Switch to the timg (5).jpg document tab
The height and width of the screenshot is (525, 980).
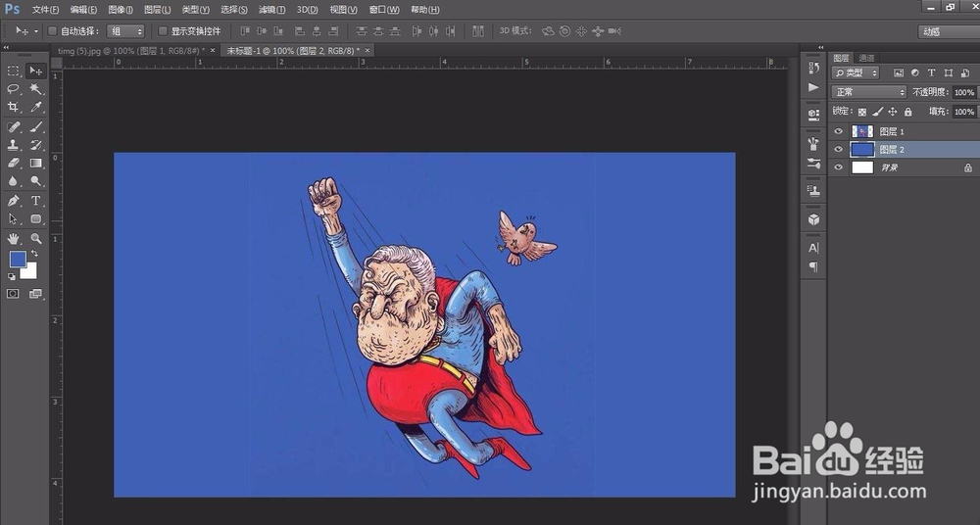point(131,51)
